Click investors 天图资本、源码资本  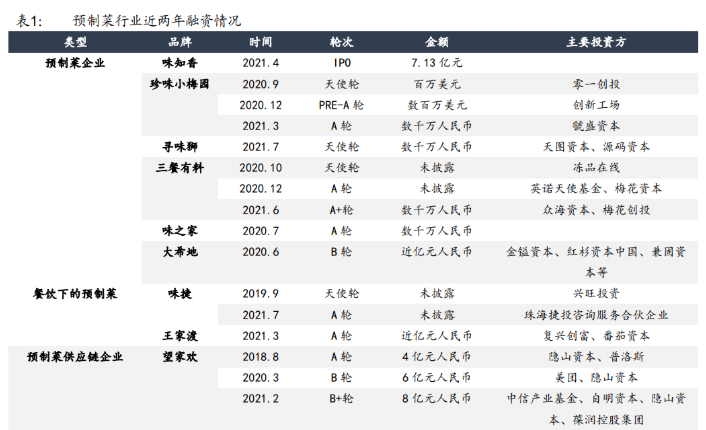pos(596,147)
